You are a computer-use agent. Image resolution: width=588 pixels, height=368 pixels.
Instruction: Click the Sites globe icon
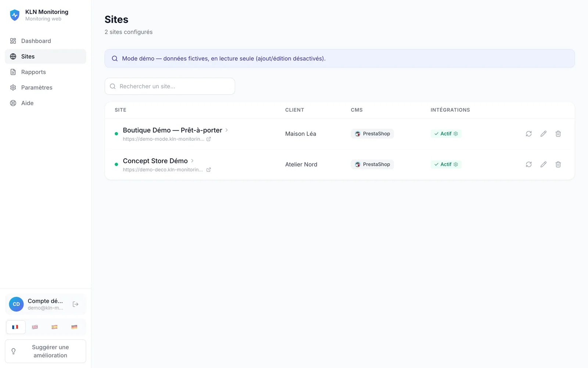pos(13,56)
